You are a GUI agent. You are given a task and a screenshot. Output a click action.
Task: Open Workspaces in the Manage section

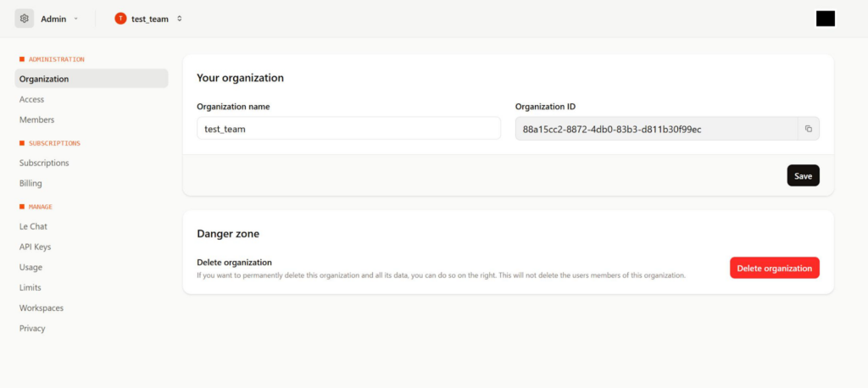[42, 308]
